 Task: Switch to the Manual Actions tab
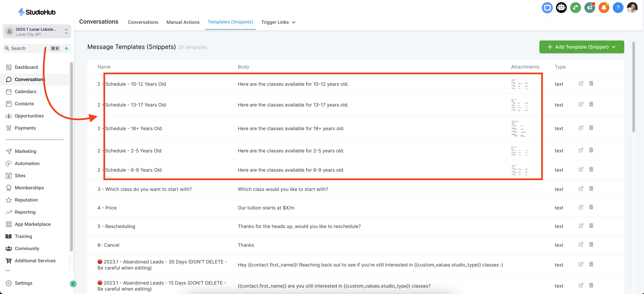[x=183, y=22]
